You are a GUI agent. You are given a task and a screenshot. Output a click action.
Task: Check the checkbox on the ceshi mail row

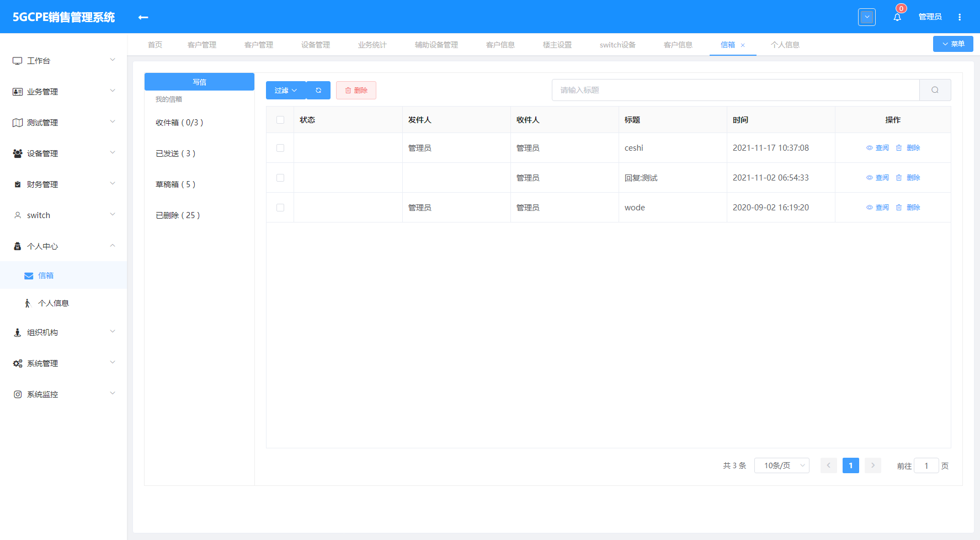280,147
